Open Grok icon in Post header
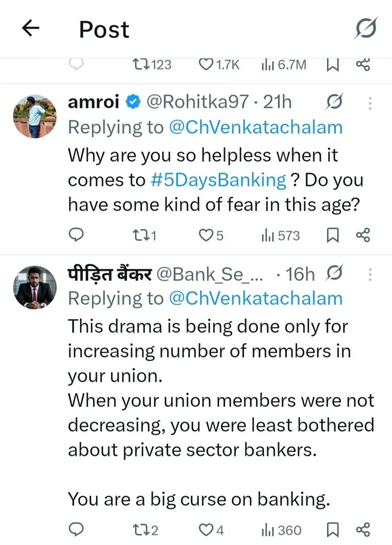392x545 pixels. point(366,29)
